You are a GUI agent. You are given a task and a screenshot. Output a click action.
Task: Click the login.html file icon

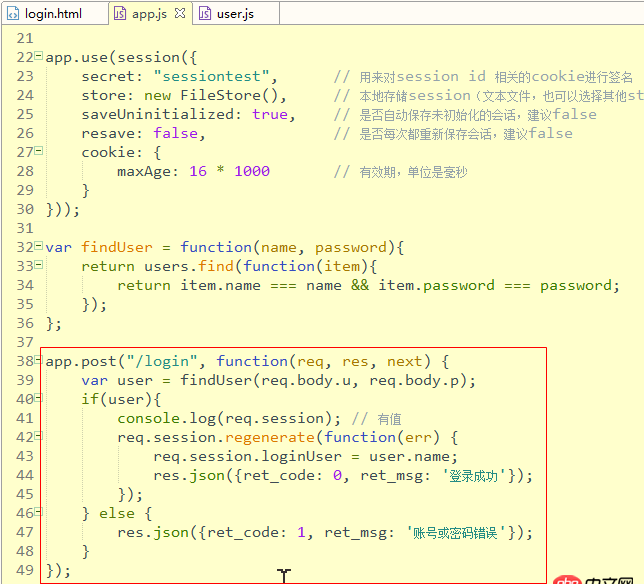(13, 14)
